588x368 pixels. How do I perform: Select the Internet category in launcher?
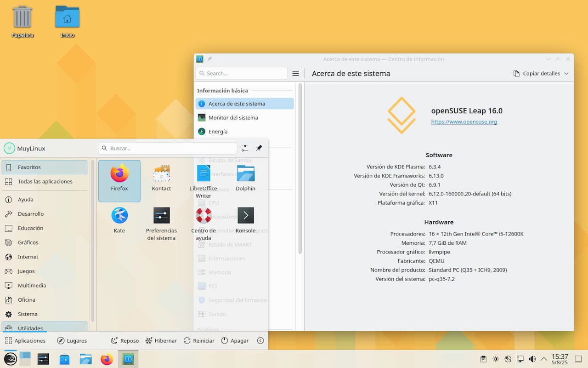28,257
